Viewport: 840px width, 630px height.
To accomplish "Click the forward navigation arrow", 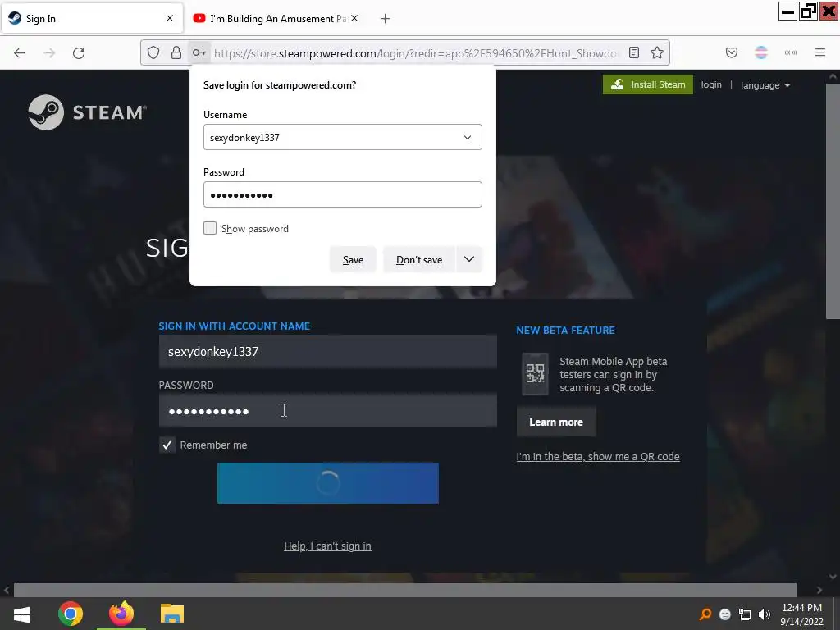I will 49,52.
